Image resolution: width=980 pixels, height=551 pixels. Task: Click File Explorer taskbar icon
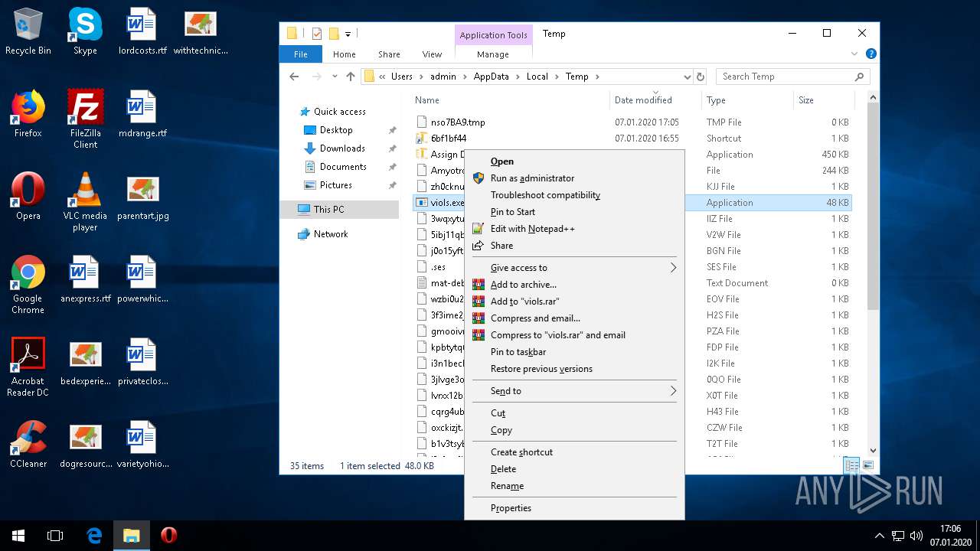(132, 536)
